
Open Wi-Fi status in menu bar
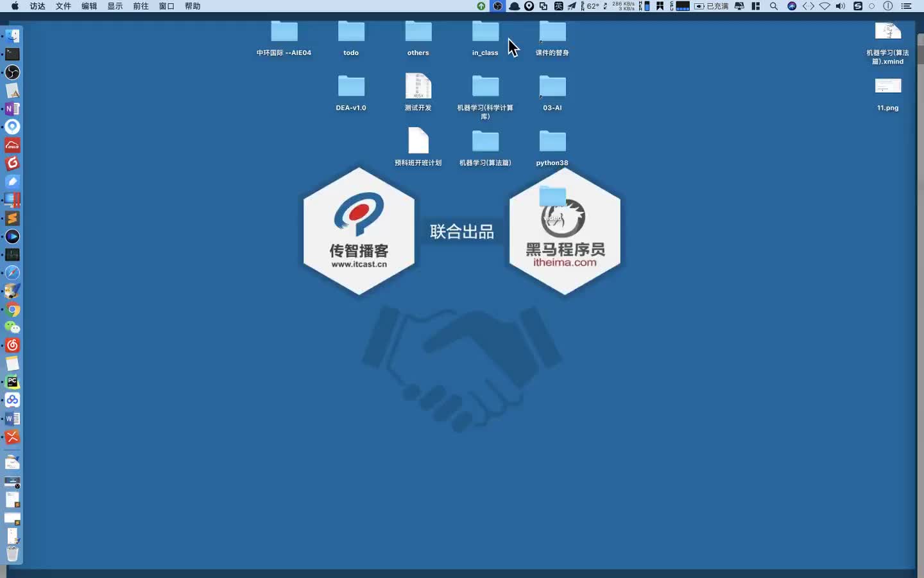point(825,6)
